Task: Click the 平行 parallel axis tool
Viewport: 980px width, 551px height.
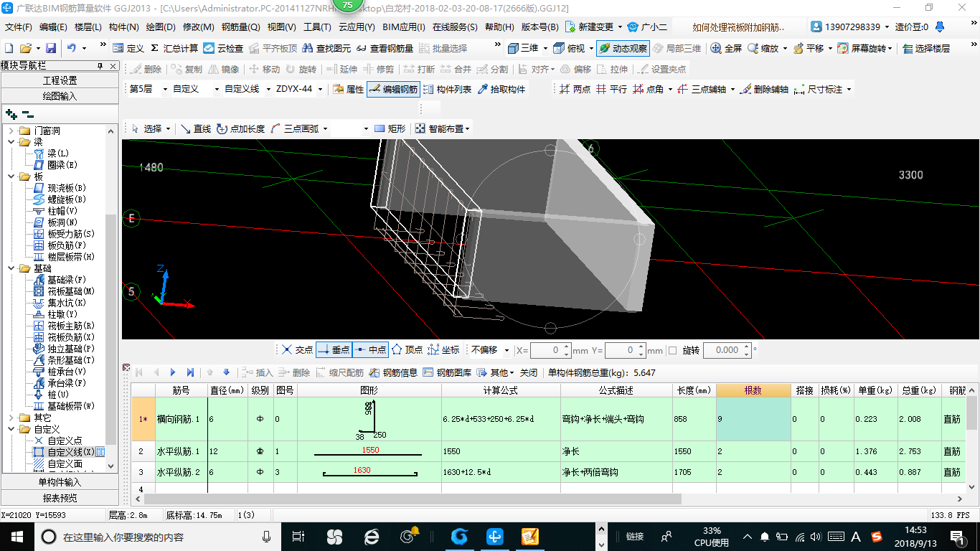Action: click(x=611, y=89)
